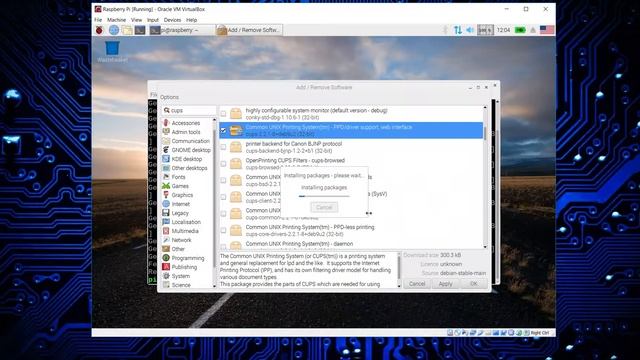640x360 pixels.
Task: Open the File Manager folder icon in taskbar
Action: (x=127, y=30)
